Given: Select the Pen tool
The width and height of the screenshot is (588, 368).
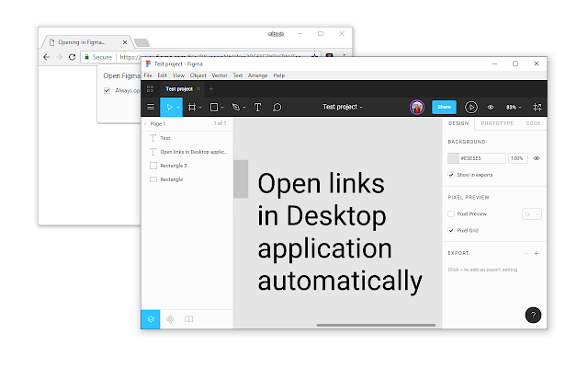Looking at the screenshot, I should 235,108.
